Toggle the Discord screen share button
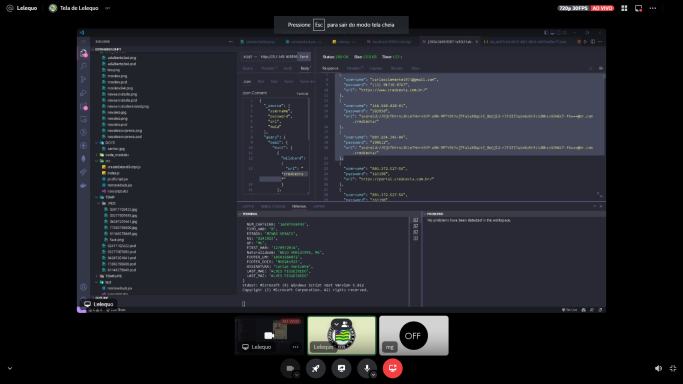This screenshot has height=384, width=683. 342,368
